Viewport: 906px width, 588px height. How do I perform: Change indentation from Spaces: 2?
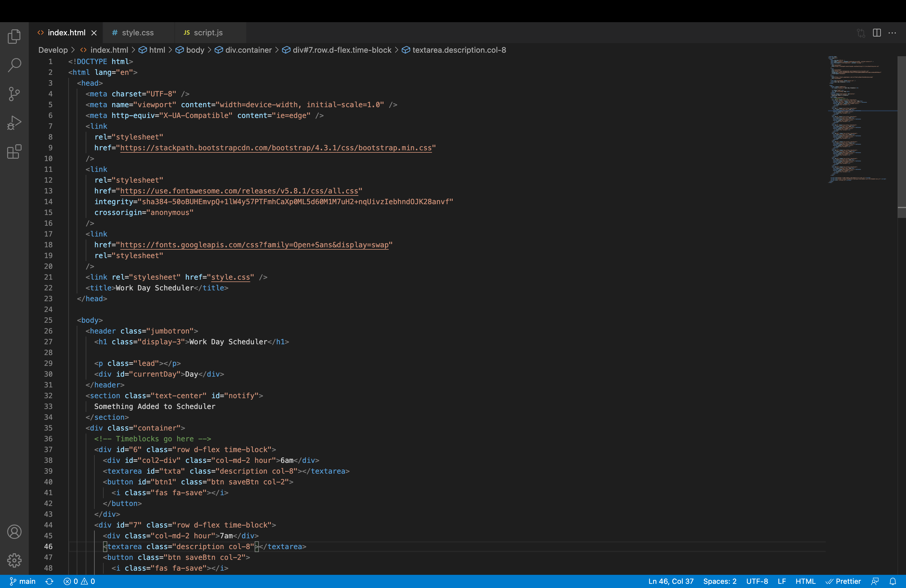[719, 581]
